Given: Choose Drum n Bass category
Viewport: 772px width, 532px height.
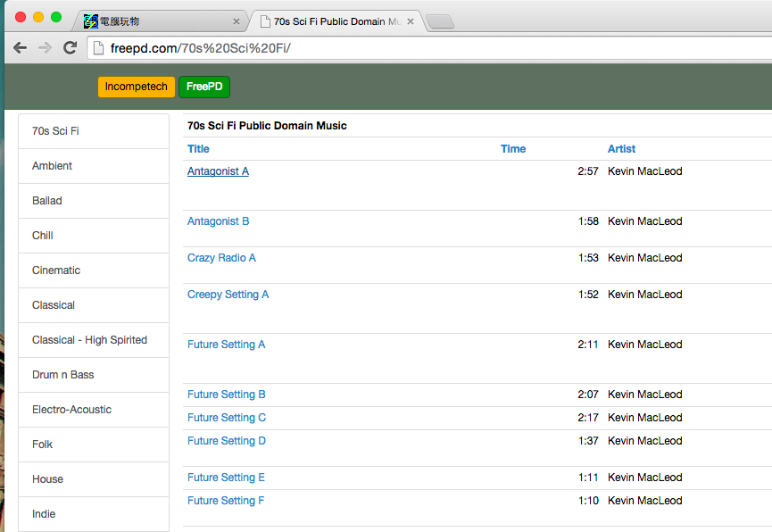Looking at the screenshot, I should click(x=62, y=375).
